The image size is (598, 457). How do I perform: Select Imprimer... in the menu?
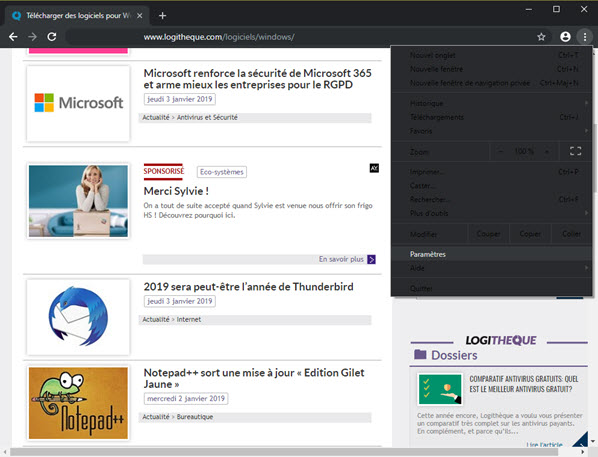tap(492, 172)
